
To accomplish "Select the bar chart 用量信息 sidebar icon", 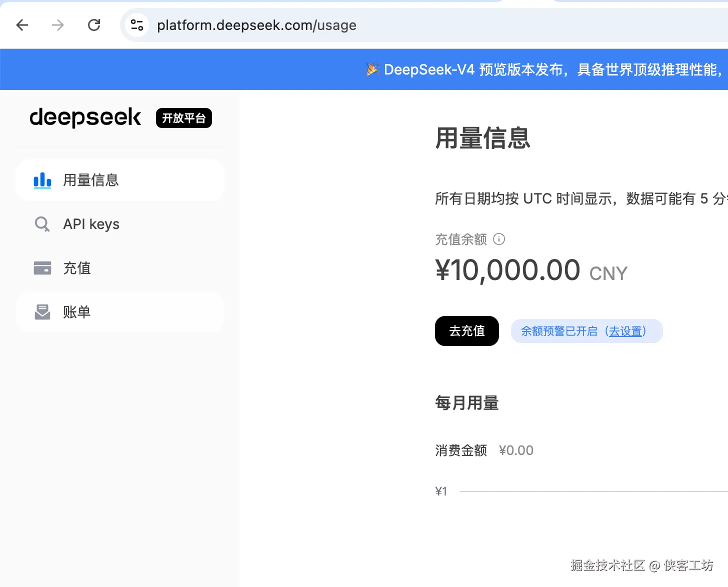I will click(x=42, y=180).
